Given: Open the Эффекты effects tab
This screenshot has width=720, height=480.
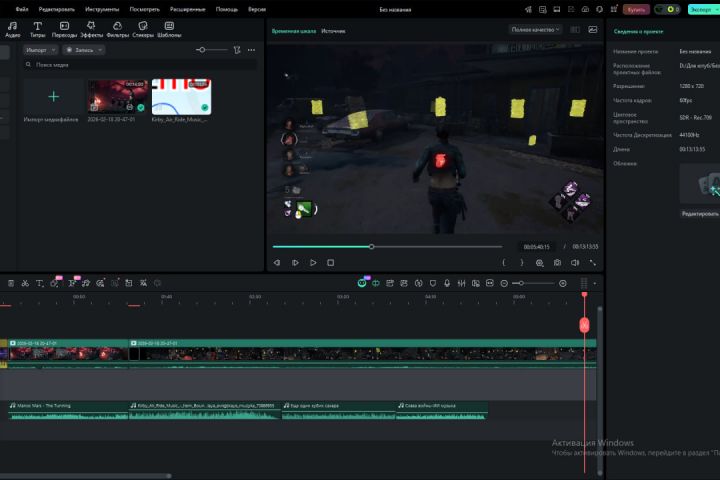Looking at the screenshot, I should [x=91, y=29].
